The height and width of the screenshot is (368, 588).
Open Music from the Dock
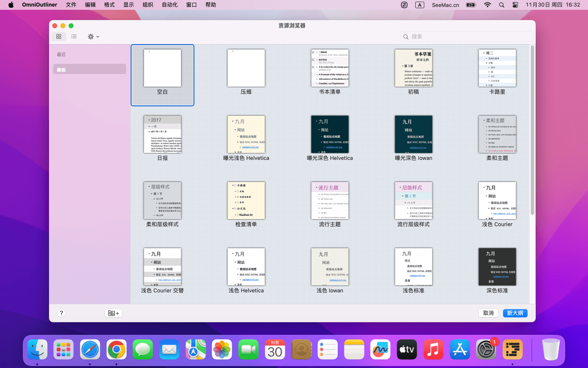433,350
